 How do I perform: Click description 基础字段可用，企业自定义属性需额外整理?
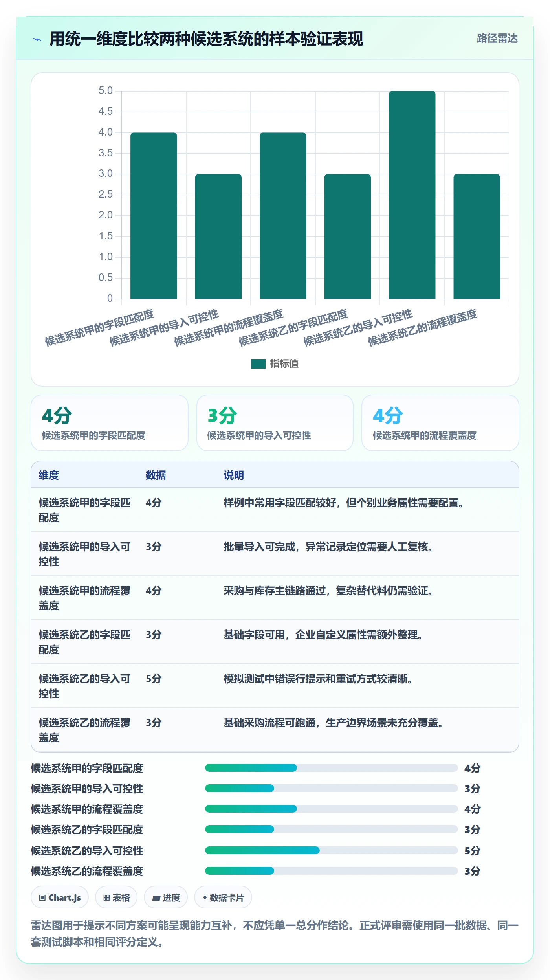point(323,635)
